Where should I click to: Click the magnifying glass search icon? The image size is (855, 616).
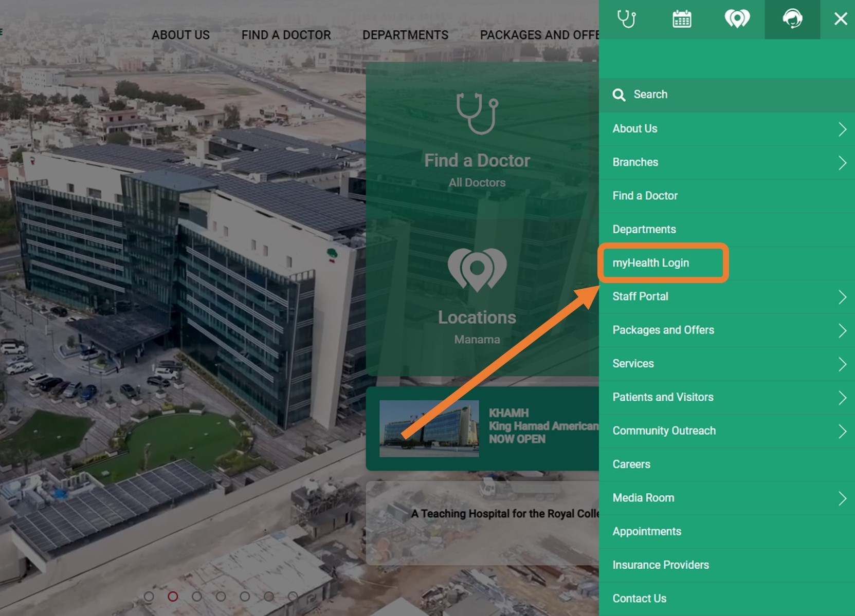point(619,95)
